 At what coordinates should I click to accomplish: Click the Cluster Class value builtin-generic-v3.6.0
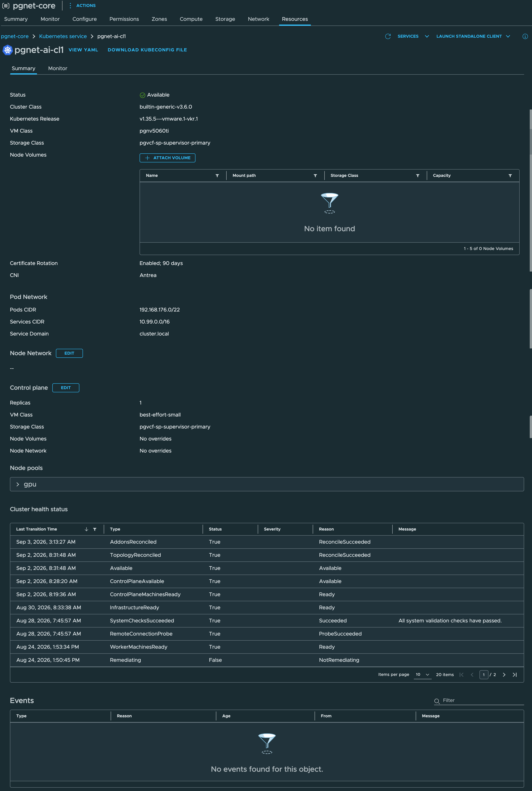pyautogui.click(x=166, y=107)
